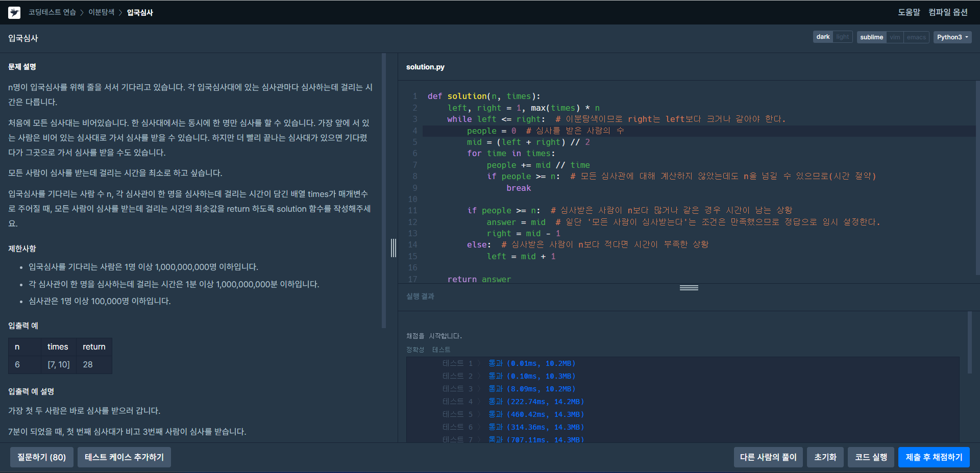Open the Python3 language dropdown
The height and width of the screenshot is (473, 980).
[952, 37]
